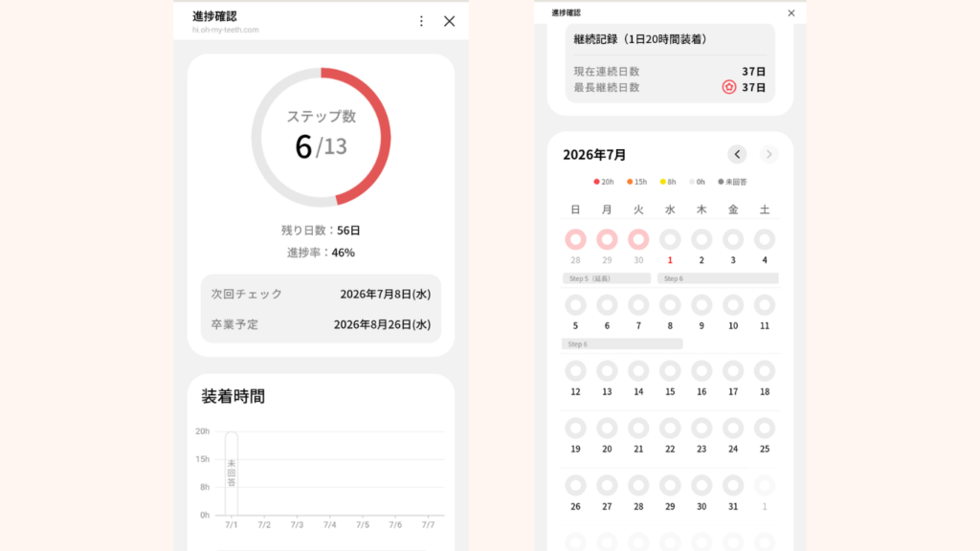
Task: Click the yellow 8h legend dot
Action: [663, 182]
